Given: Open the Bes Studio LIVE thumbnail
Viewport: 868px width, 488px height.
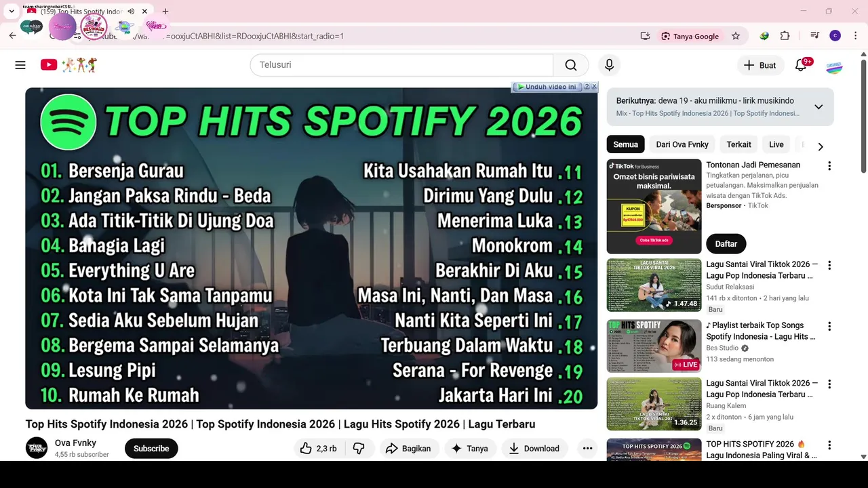Looking at the screenshot, I should point(654,346).
